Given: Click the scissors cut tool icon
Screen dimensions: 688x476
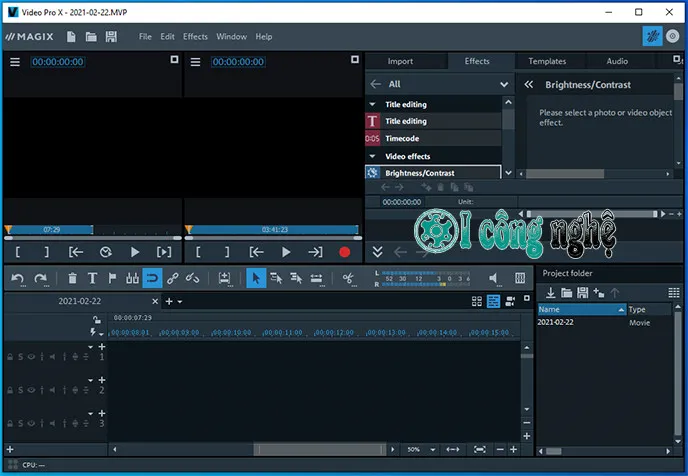Looking at the screenshot, I should (x=348, y=278).
